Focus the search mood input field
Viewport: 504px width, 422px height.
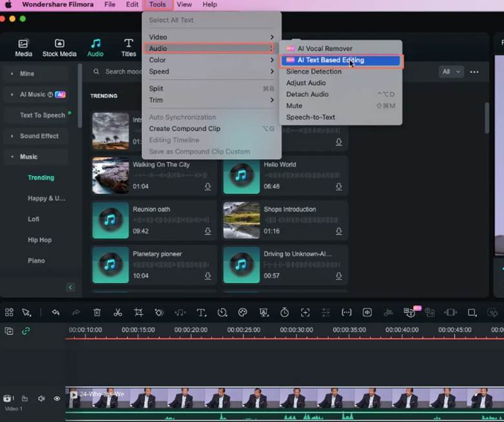[123, 71]
